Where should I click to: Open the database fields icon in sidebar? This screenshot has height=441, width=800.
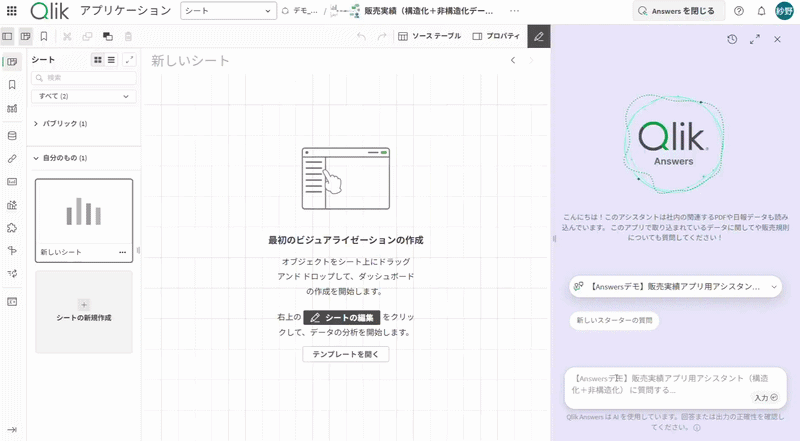point(12,136)
